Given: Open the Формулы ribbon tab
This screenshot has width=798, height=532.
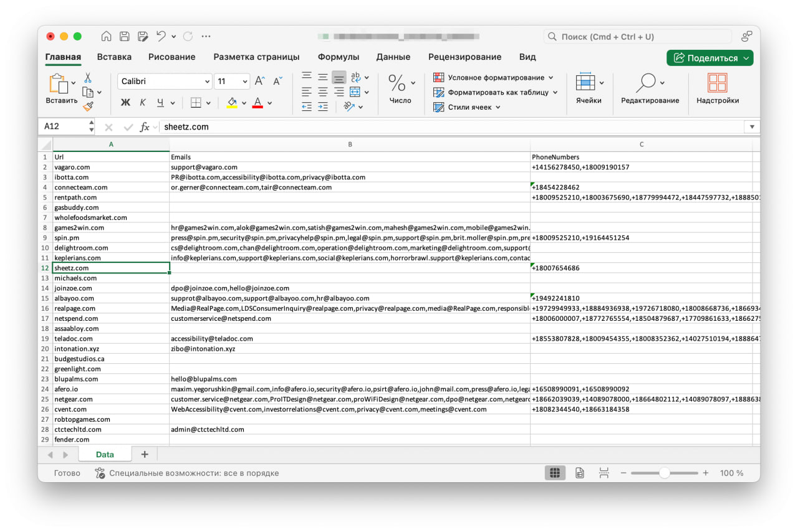Looking at the screenshot, I should (x=338, y=57).
